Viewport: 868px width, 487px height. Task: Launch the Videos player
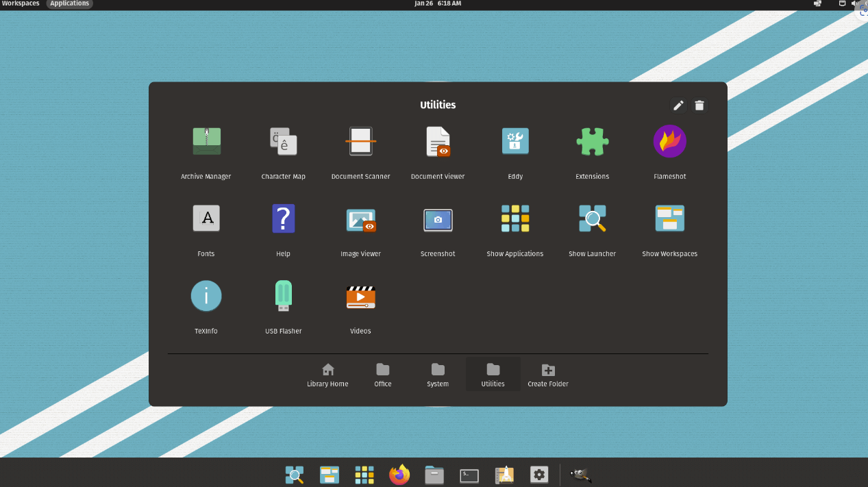click(360, 306)
